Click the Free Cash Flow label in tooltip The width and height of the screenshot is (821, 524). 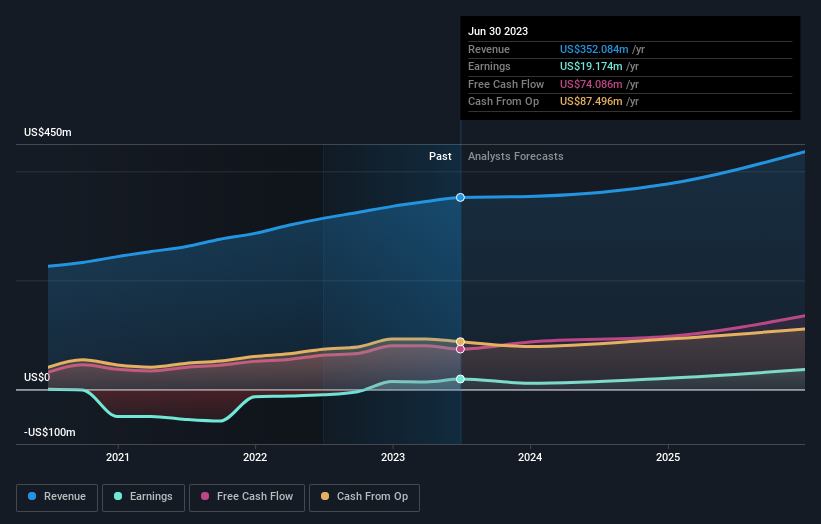506,84
